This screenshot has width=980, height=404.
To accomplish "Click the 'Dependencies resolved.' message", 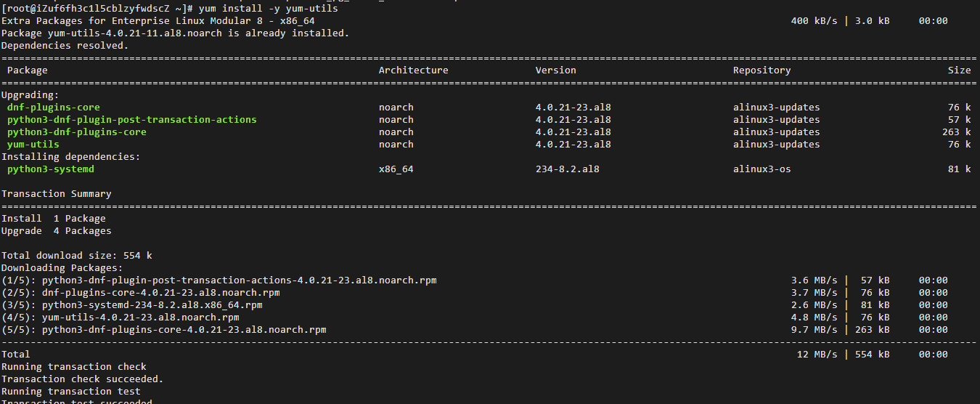I will coord(65,46).
